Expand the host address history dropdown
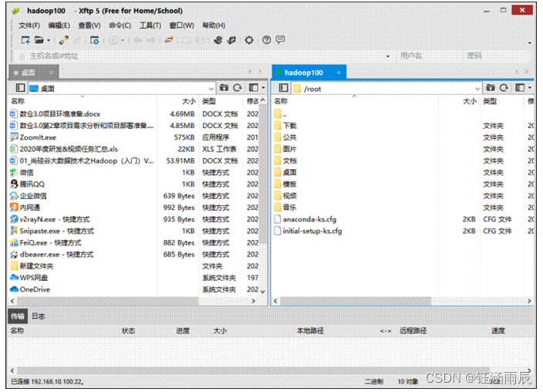Image resolution: width=543 pixels, height=392 pixels. click(x=388, y=56)
